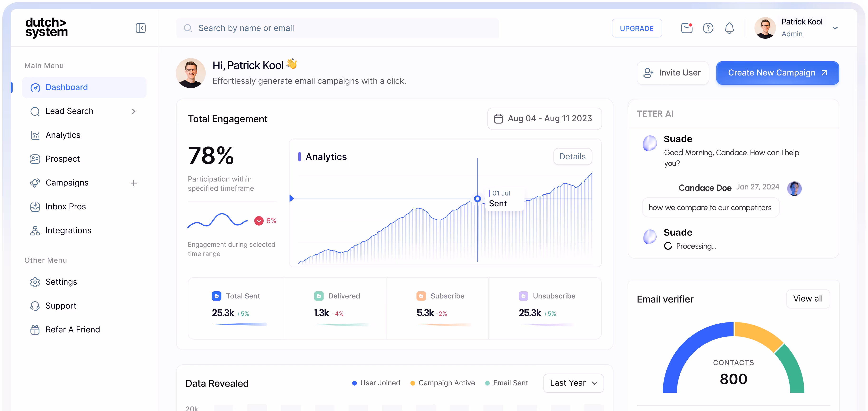Click the Inbox Pros tray icon
This screenshot has height=411, width=868.
click(35, 207)
